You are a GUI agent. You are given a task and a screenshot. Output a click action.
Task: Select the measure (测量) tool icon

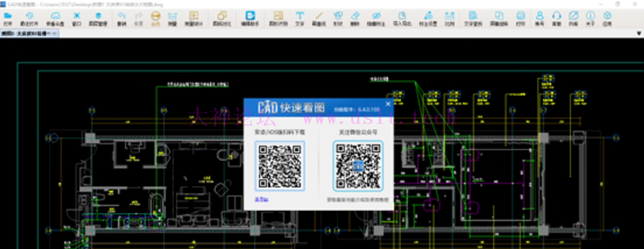(x=173, y=18)
